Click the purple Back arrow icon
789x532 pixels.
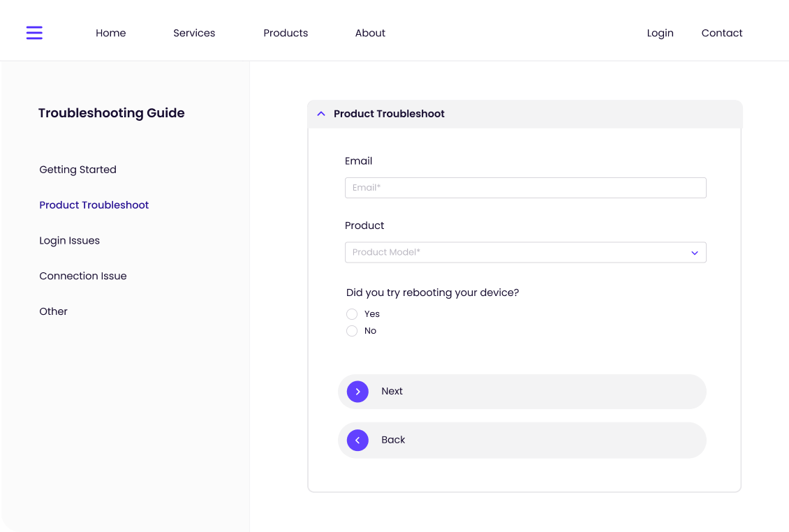(357, 440)
